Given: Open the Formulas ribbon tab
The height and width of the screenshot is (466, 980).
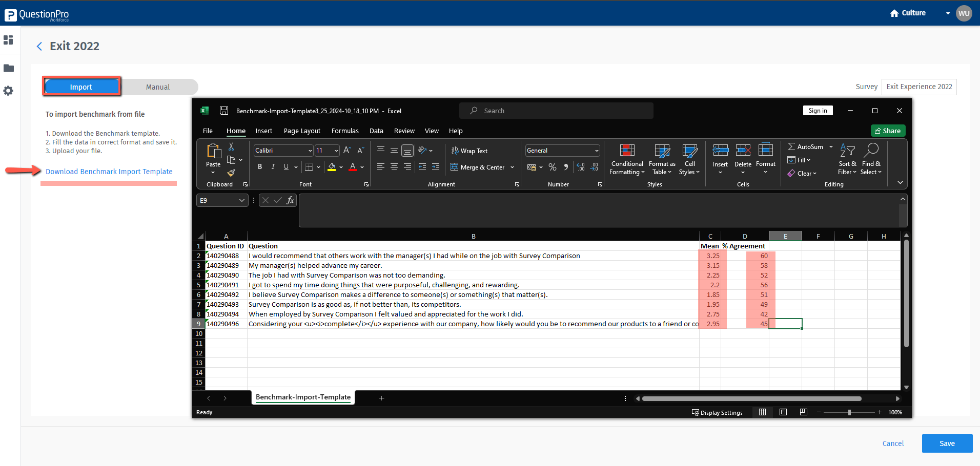Looking at the screenshot, I should pyautogui.click(x=344, y=131).
